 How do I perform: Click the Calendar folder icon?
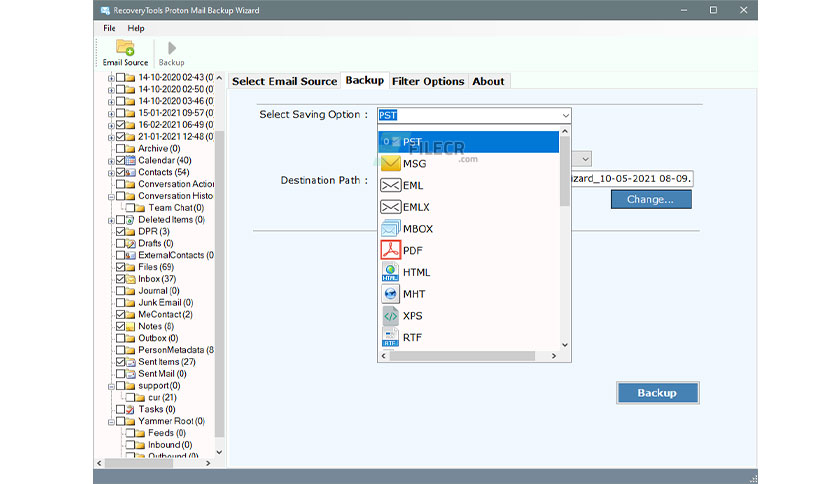(131, 160)
